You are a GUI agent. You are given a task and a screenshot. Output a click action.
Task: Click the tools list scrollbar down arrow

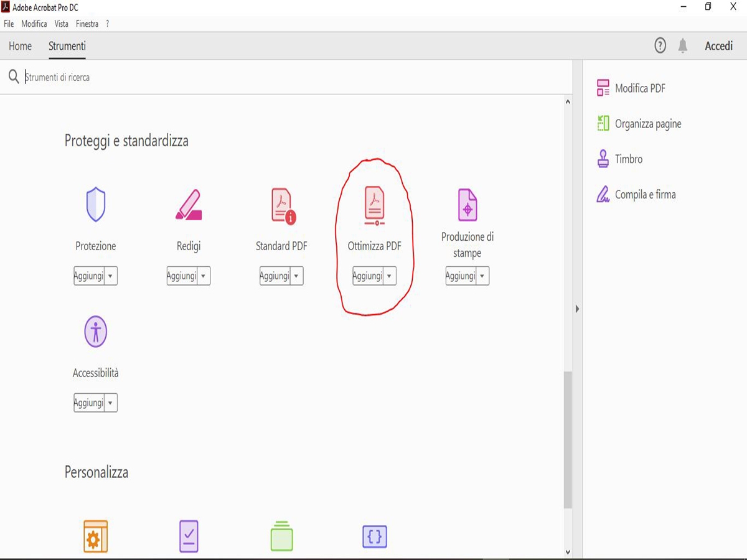point(567,552)
